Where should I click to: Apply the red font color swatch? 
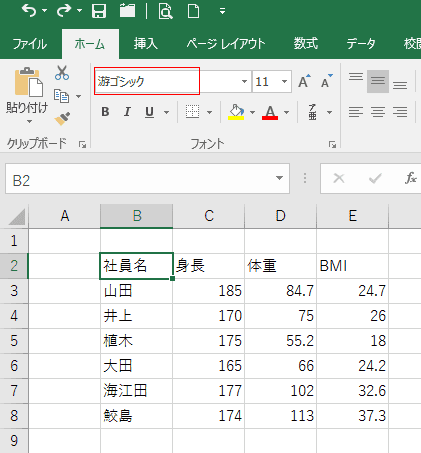point(270,112)
